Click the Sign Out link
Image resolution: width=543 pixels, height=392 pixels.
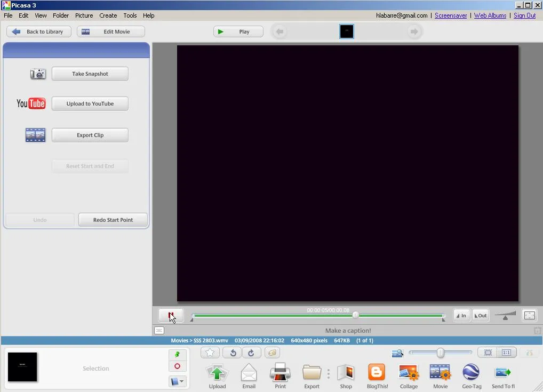point(524,15)
